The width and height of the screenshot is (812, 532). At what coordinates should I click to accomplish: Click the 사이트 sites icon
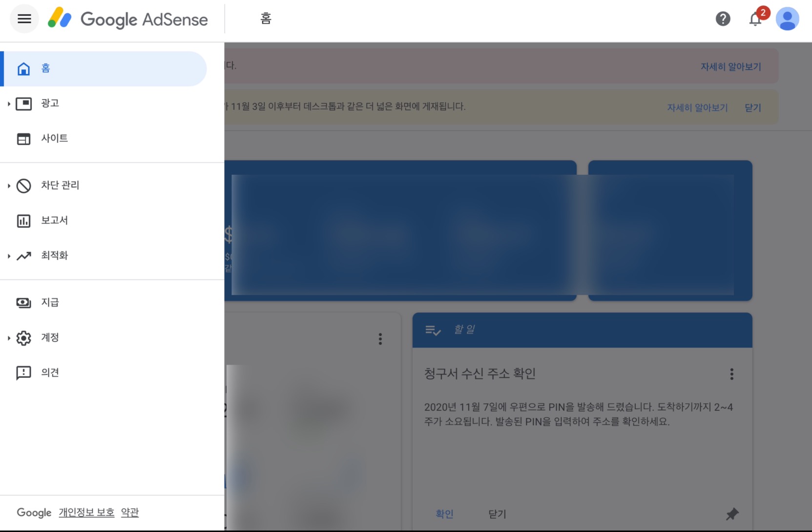(x=23, y=139)
